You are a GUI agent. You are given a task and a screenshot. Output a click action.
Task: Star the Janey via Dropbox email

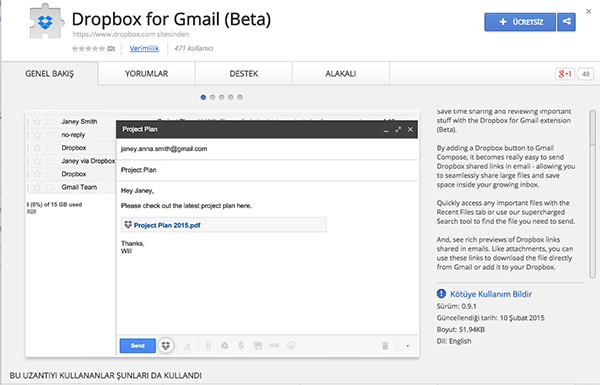(x=37, y=161)
